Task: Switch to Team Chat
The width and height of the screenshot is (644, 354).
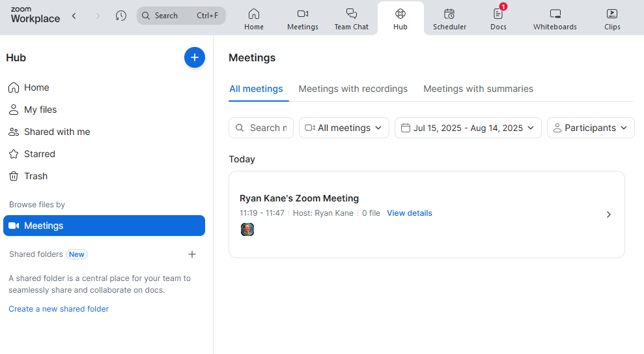Action: point(351,20)
